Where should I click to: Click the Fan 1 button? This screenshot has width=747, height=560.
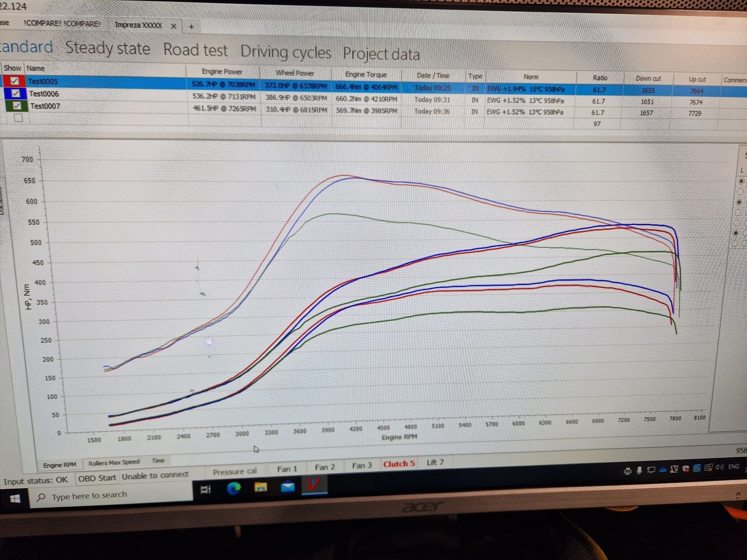(x=287, y=469)
